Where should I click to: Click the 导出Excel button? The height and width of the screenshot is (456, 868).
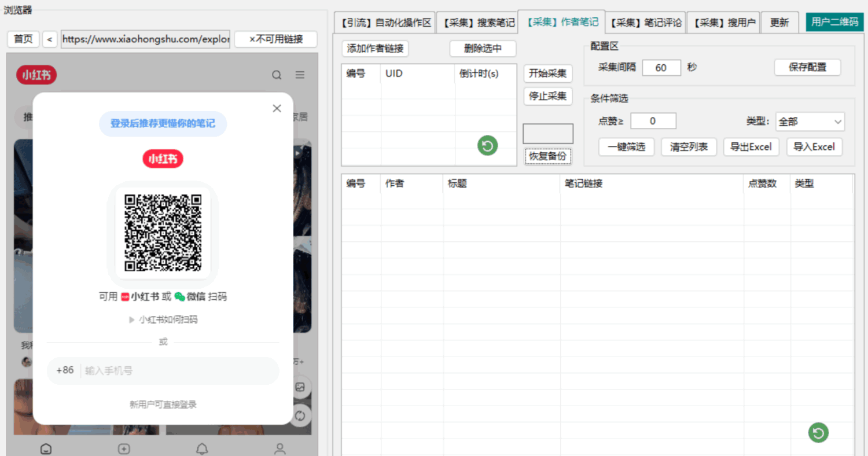751,146
